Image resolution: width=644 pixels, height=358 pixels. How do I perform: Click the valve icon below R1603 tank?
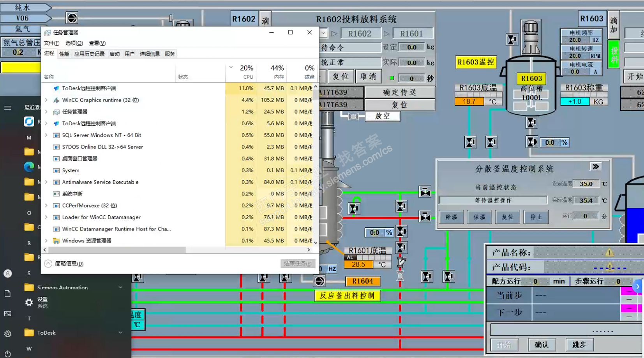pyautogui.click(x=531, y=123)
